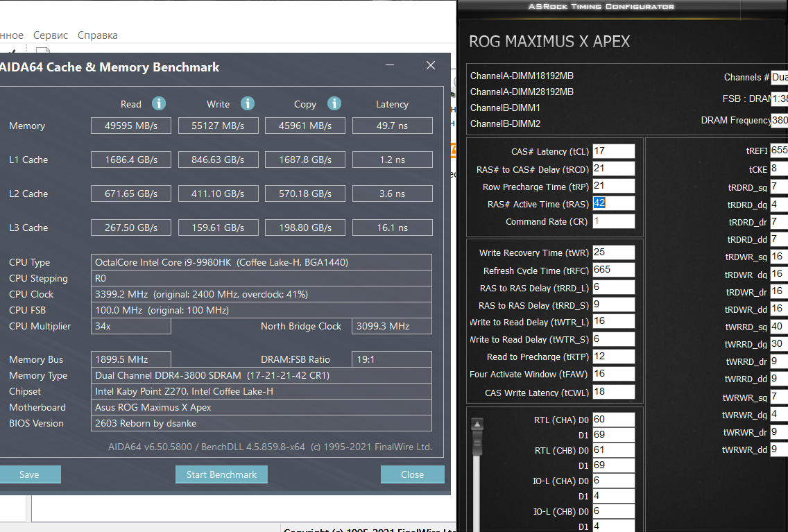Click the L3 Cache Copy value 198.80 GB/s

[x=305, y=228]
